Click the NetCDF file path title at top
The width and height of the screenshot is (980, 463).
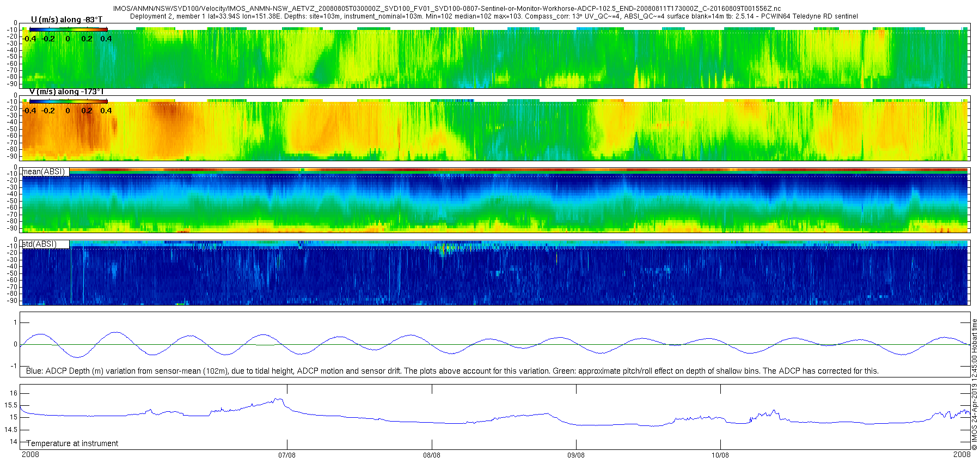446,9
